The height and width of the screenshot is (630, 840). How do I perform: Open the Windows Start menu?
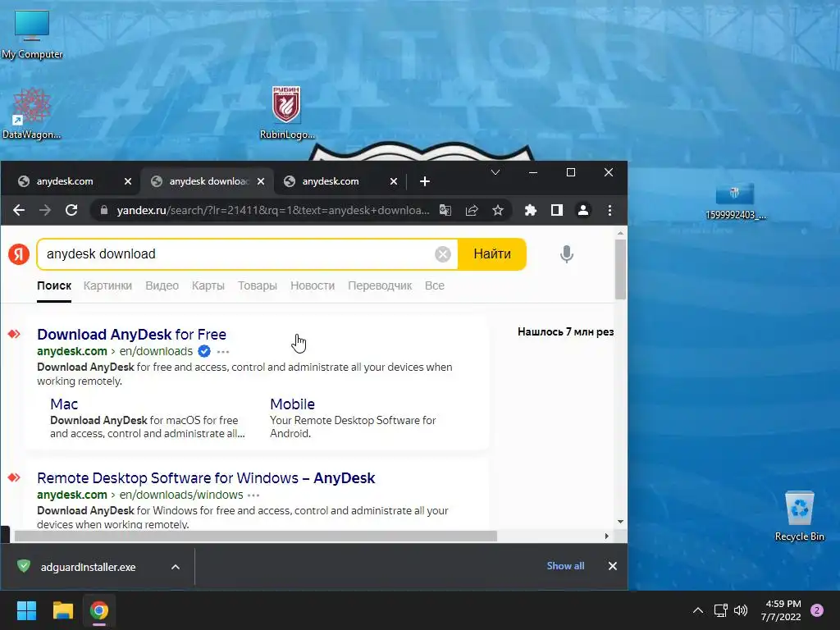[26, 610]
